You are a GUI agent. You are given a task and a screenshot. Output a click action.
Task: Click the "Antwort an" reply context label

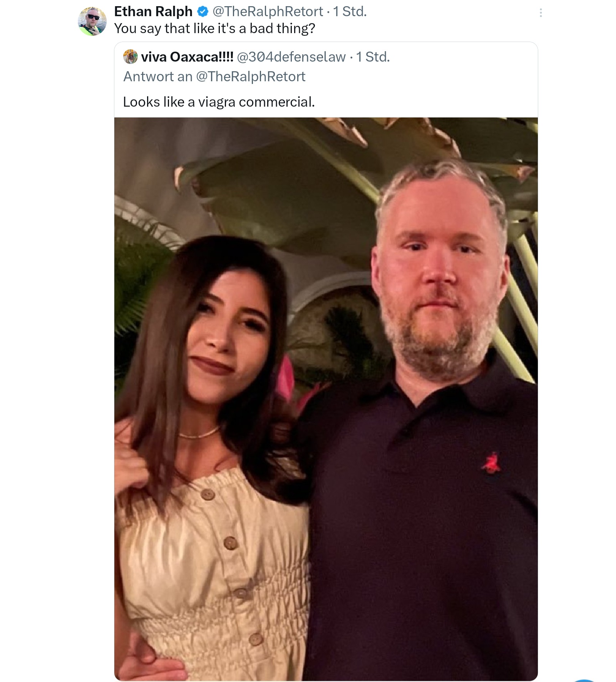[x=158, y=77]
